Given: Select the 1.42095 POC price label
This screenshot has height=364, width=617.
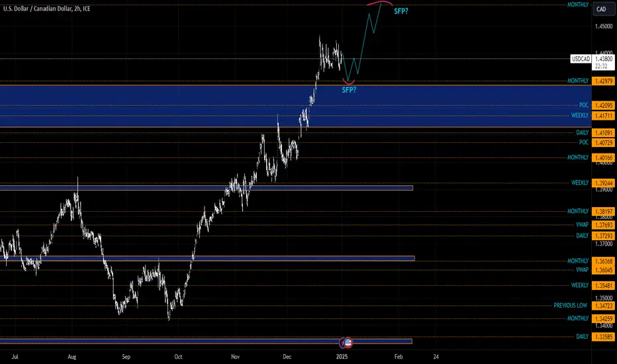Looking at the screenshot, I should coord(604,105).
